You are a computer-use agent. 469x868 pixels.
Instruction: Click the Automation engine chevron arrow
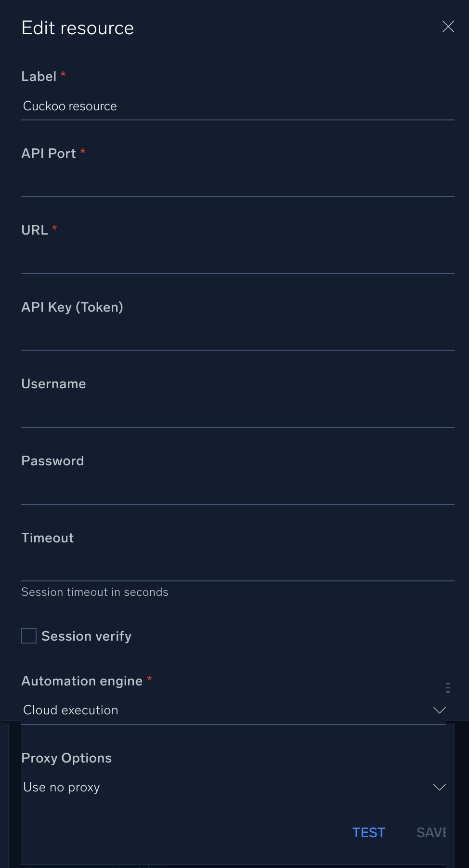[439, 710]
